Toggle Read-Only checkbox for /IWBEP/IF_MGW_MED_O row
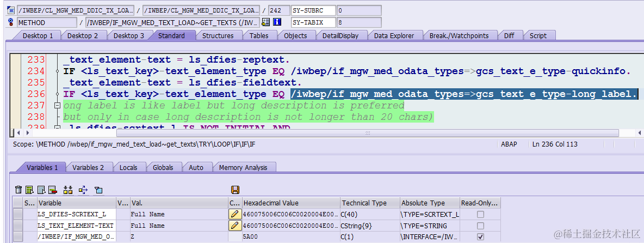Screen dimensions: 644x243 [x=480, y=237]
